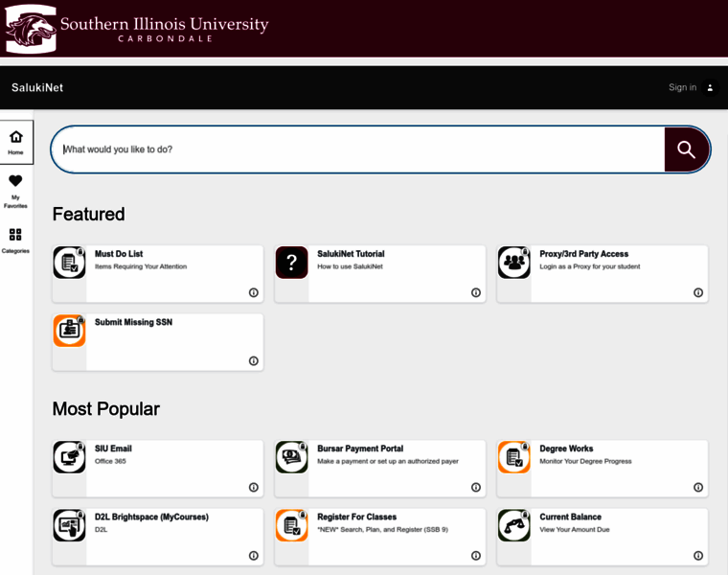Show info for SalukiNet Tutorial card
This screenshot has width=728, height=575.
[476, 292]
